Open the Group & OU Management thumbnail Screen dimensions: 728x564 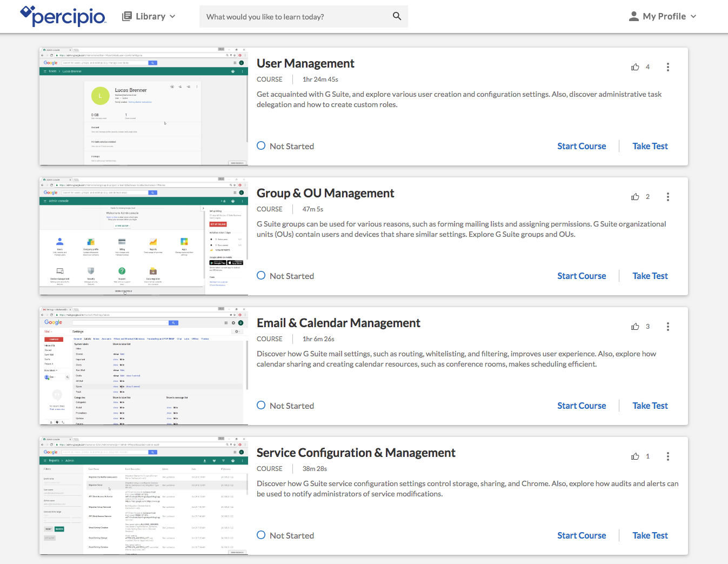coord(143,236)
